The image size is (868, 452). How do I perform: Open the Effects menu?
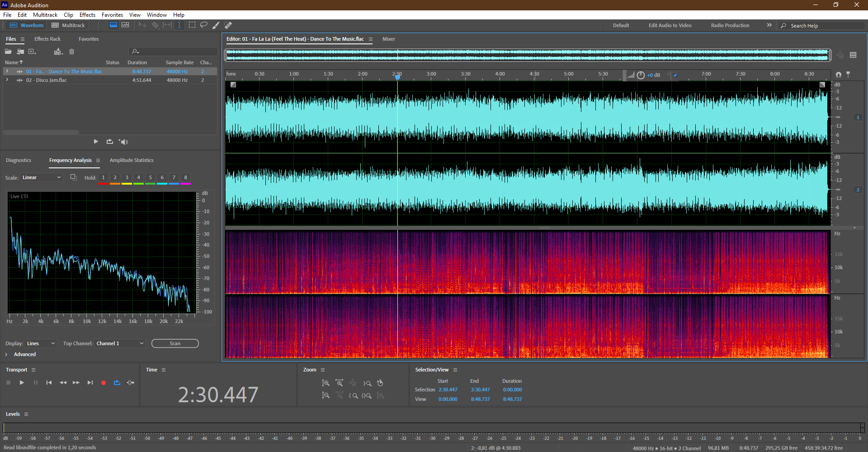point(87,15)
